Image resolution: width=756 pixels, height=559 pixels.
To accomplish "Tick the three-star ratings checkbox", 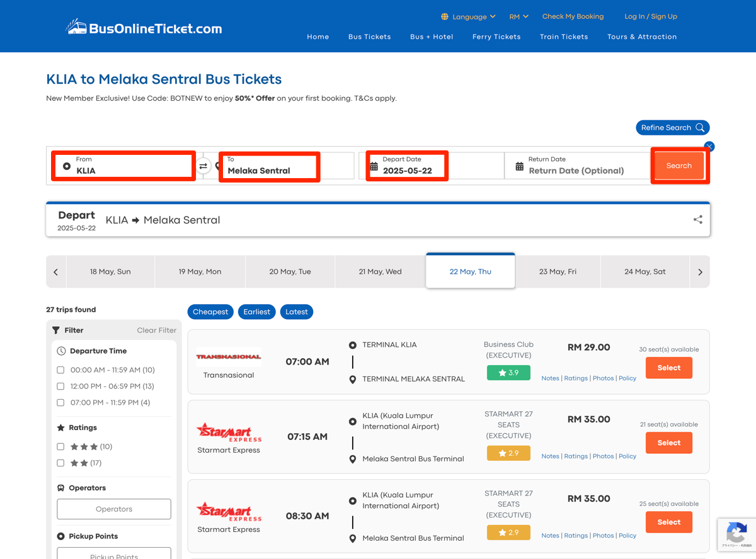I will (61, 447).
